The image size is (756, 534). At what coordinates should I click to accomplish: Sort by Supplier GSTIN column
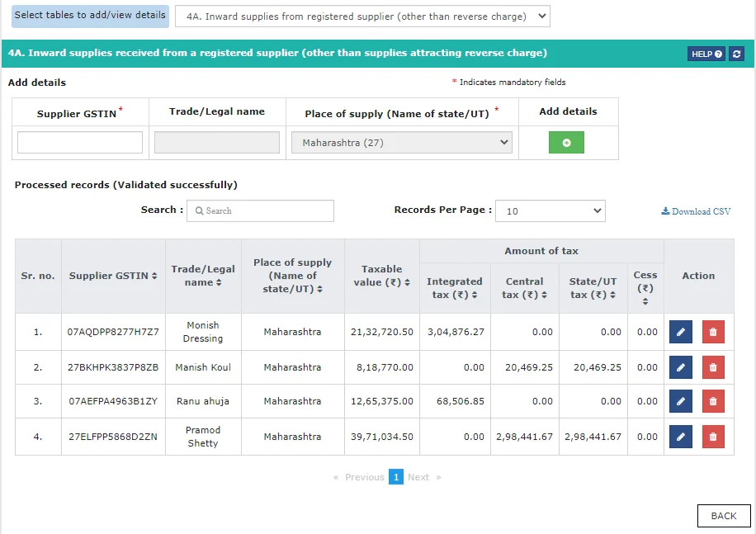[113, 276]
